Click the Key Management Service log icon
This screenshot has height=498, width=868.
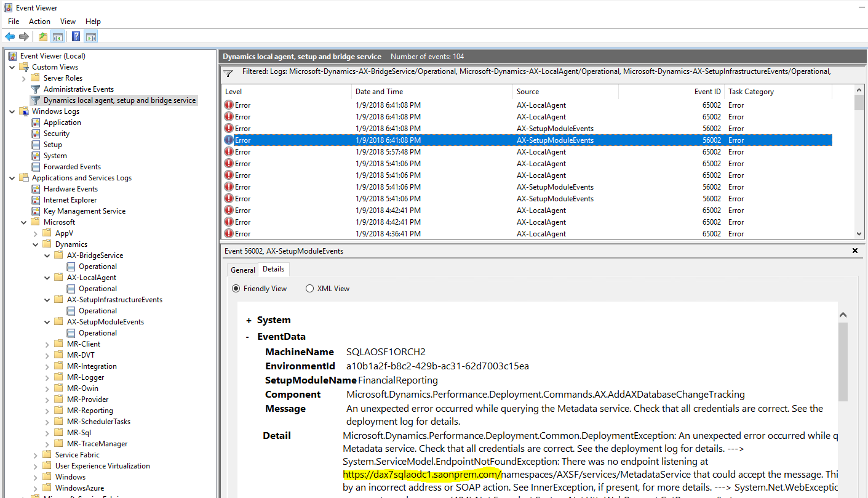coord(36,211)
